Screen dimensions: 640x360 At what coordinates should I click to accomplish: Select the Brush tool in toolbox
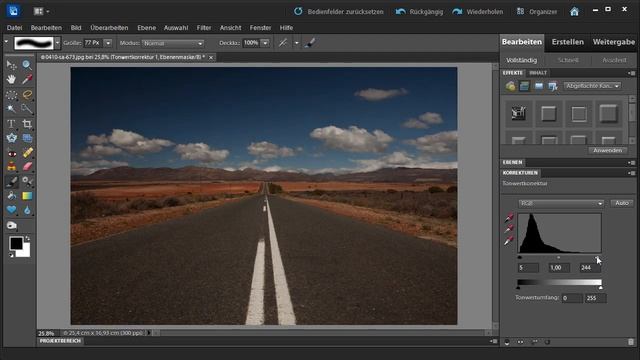tap(11, 181)
